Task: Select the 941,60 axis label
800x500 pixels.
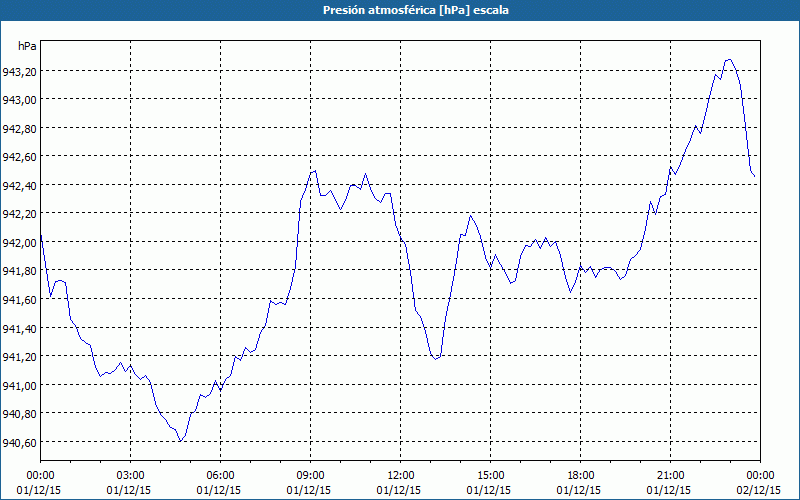Action: click(19, 301)
